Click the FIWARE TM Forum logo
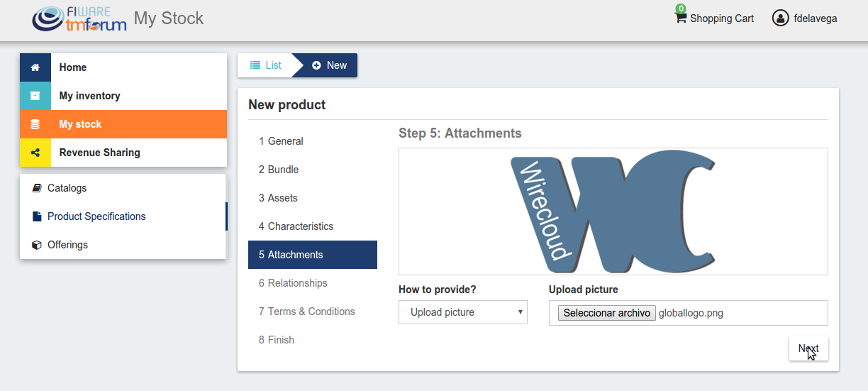The image size is (868, 391). click(x=79, y=18)
